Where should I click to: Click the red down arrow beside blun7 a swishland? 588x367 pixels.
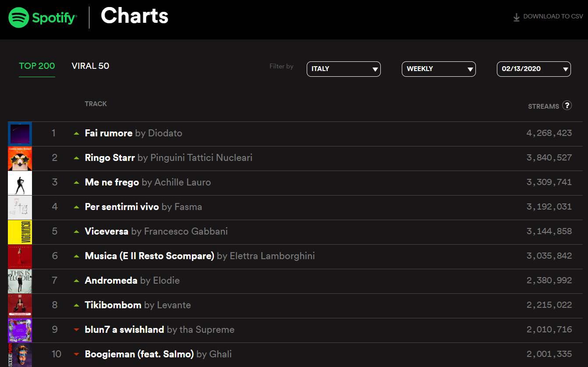[77, 330]
